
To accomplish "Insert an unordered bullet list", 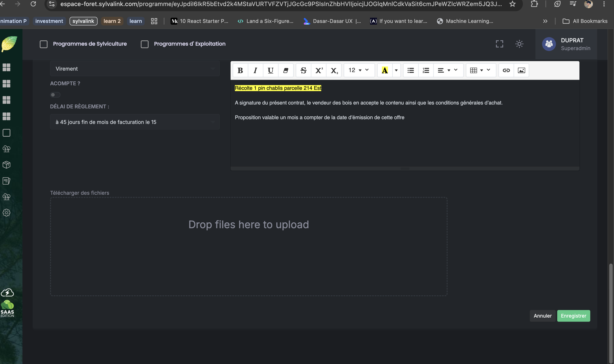I will point(411,70).
